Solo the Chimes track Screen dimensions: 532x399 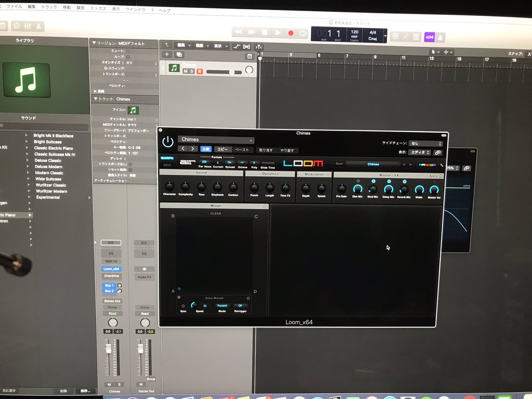(192, 71)
